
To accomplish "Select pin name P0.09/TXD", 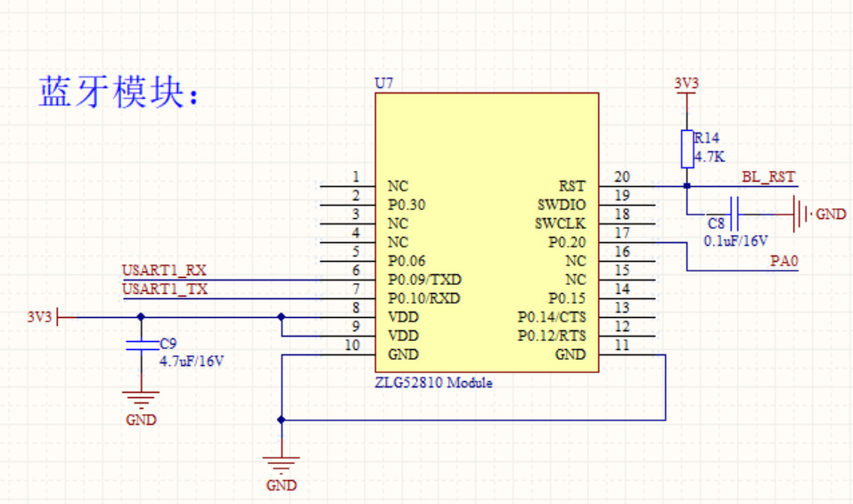I will 424,280.
